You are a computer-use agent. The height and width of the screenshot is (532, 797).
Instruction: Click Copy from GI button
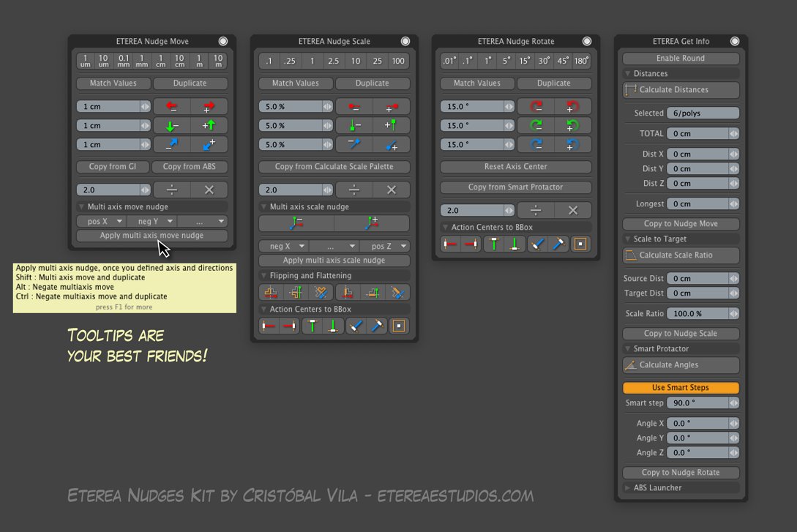pyautogui.click(x=113, y=167)
